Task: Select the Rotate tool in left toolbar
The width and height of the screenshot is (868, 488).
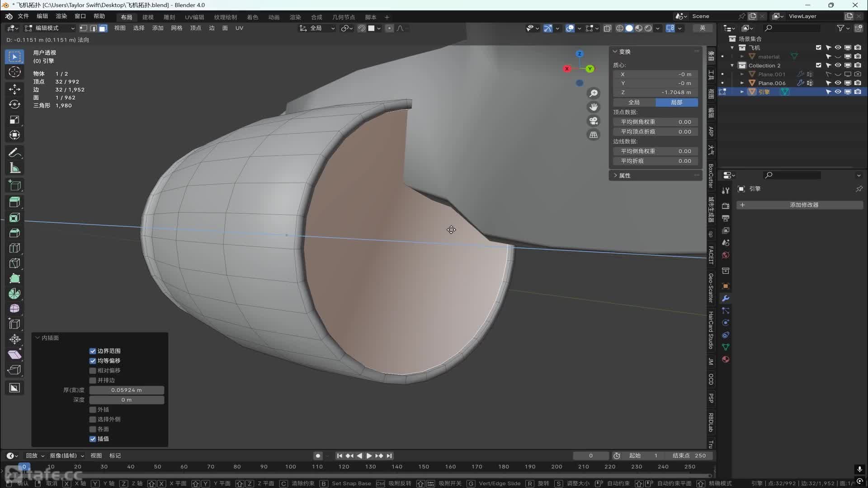Action: (x=14, y=104)
